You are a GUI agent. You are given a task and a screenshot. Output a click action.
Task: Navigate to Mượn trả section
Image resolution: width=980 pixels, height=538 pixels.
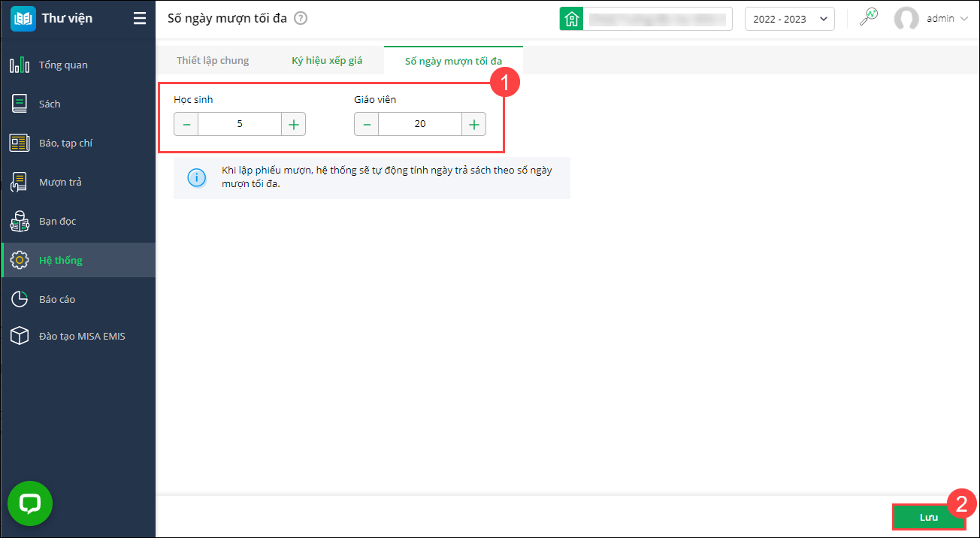(78, 182)
